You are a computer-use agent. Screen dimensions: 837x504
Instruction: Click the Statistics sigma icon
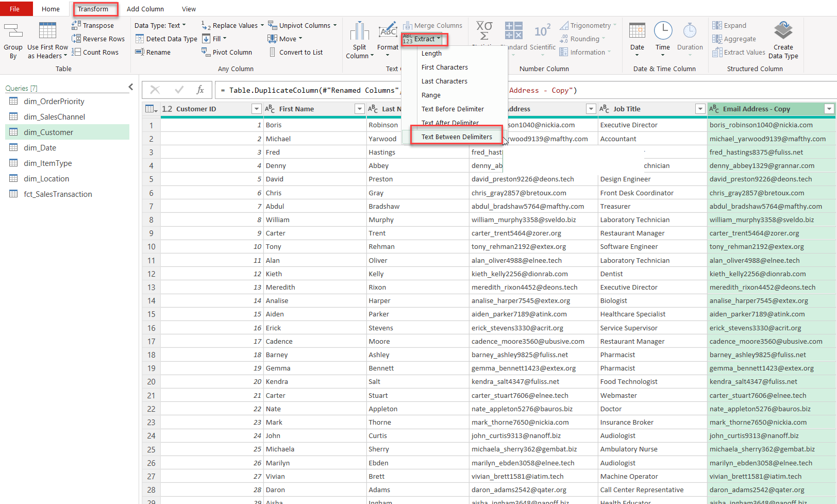484,31
